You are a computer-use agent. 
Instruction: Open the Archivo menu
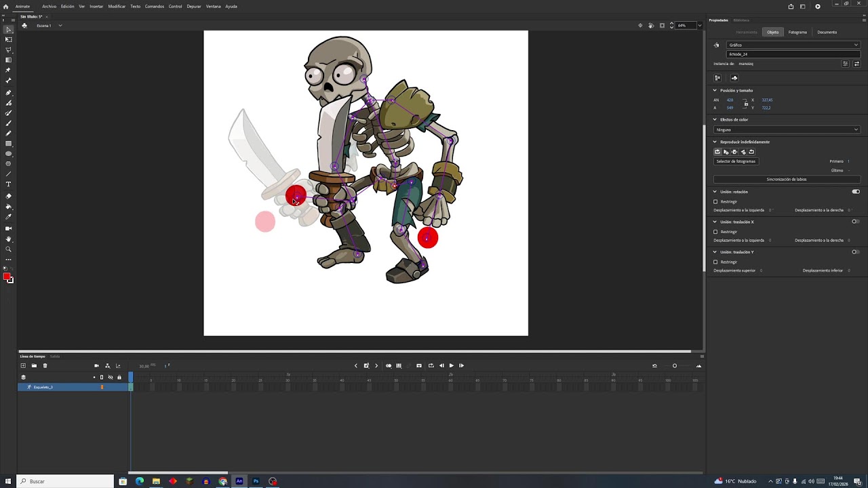click(49, 6)
